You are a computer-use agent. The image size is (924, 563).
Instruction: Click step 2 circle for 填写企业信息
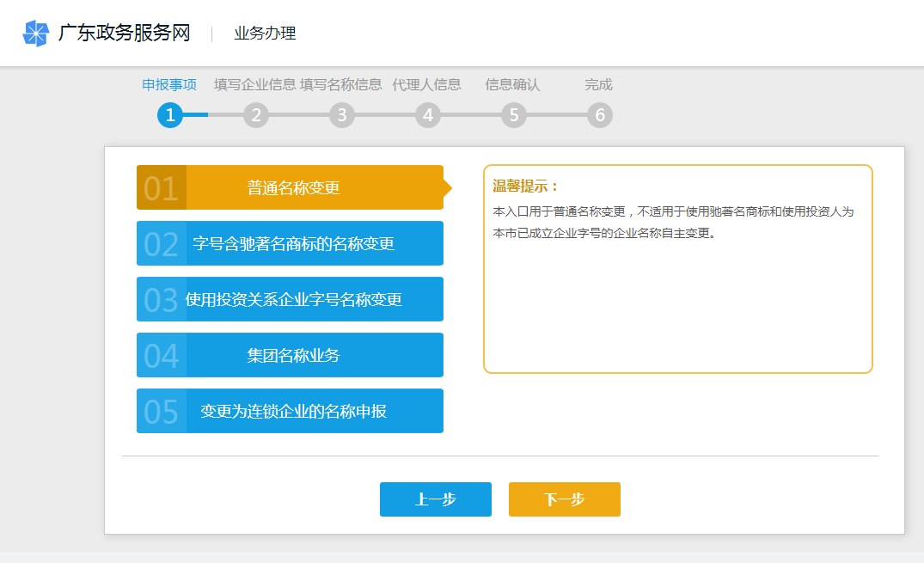pos(256,114)
